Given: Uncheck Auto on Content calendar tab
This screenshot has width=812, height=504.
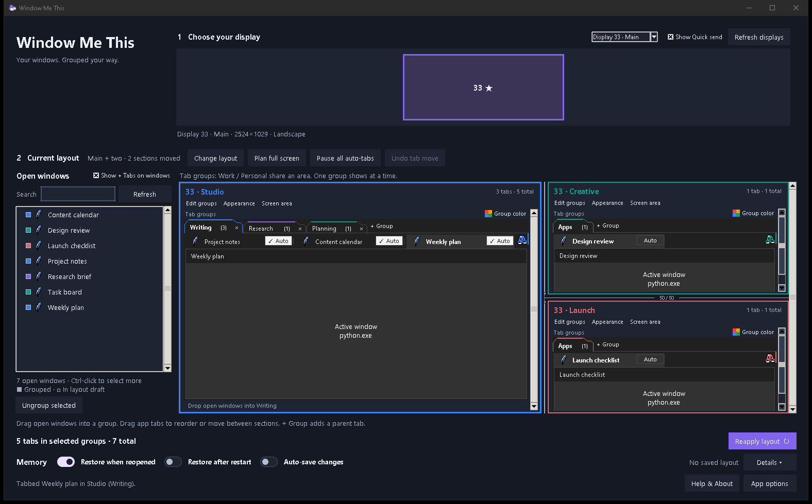Looking at the screenshot, I should tap(389, 241).
